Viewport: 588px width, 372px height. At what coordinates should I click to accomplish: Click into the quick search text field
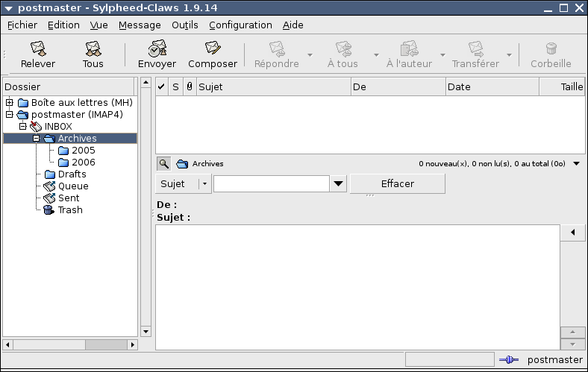click(x=272, y=184)
